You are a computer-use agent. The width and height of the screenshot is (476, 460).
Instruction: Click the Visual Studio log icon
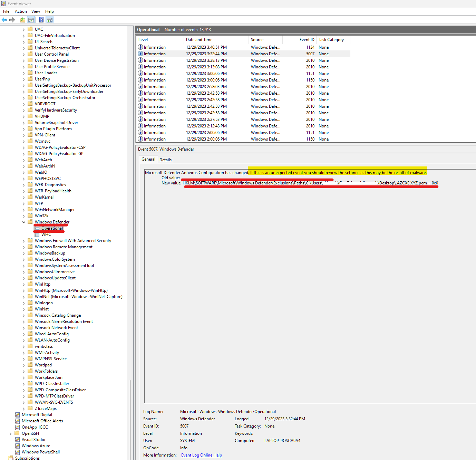17,440
